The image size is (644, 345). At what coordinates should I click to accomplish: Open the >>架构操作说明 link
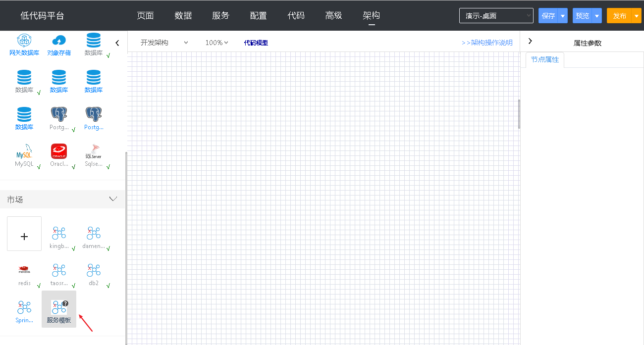click(487, 43)
